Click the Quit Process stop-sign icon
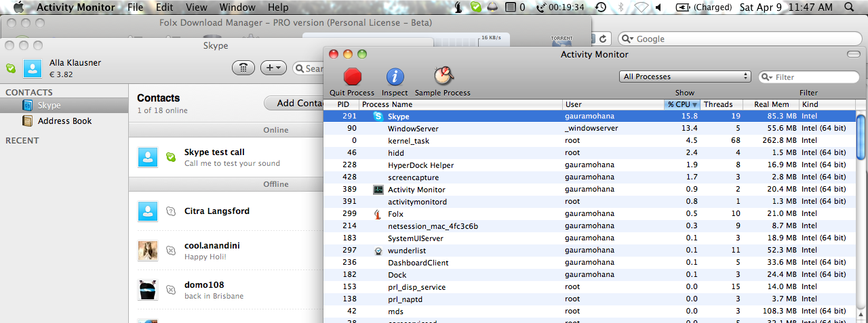This screenshot has height=323, width=868. (x=352, y=77)
